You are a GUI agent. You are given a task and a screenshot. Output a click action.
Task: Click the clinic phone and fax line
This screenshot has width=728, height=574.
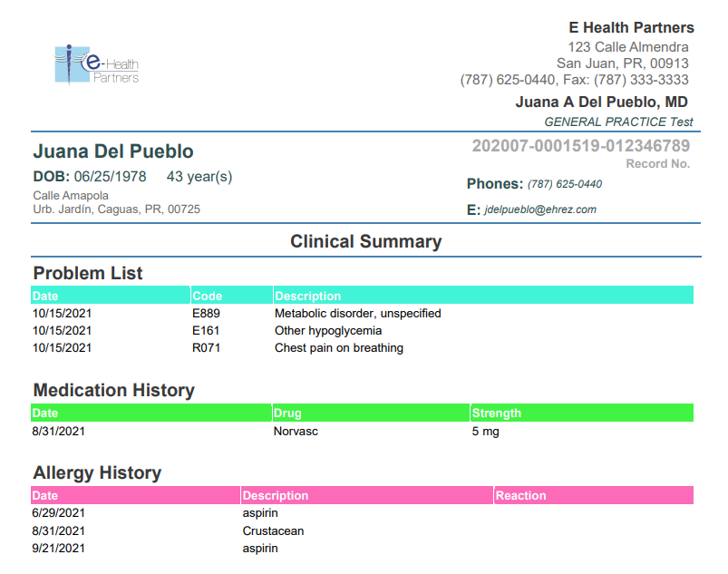tap(574, 80)
